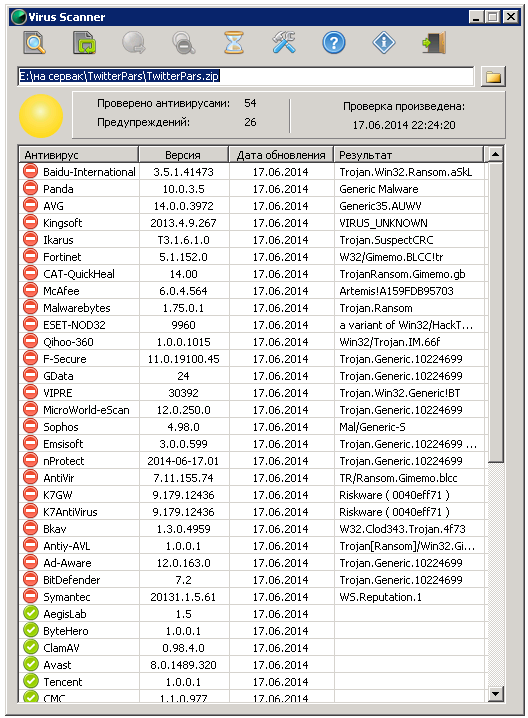528x718 pixels.
Task: Open the hourglass history icon
Action: (234, 43)
